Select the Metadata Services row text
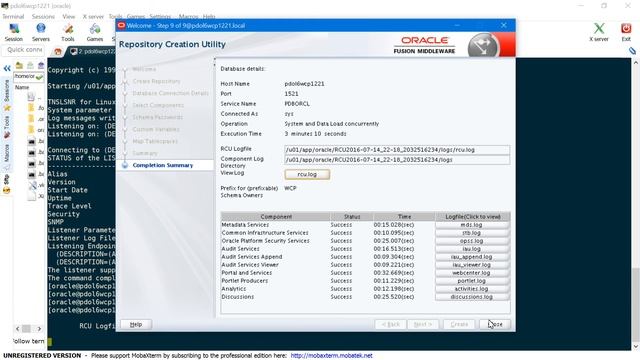The image size is (640, 360). click(245, 225)
